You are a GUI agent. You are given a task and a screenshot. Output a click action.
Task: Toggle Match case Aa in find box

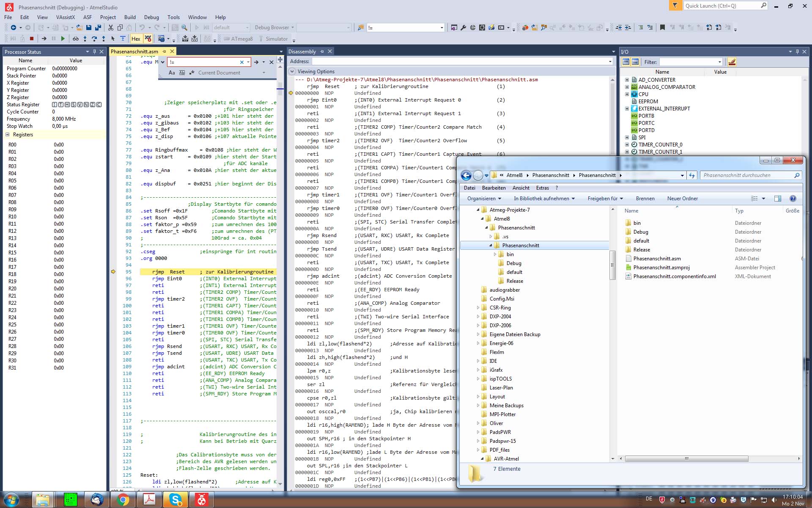point(172,73)
